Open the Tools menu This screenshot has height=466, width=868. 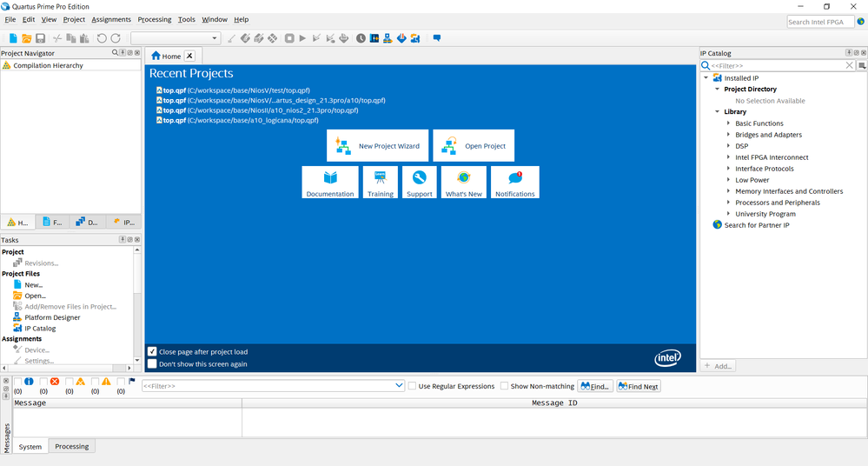click(187, 19)
